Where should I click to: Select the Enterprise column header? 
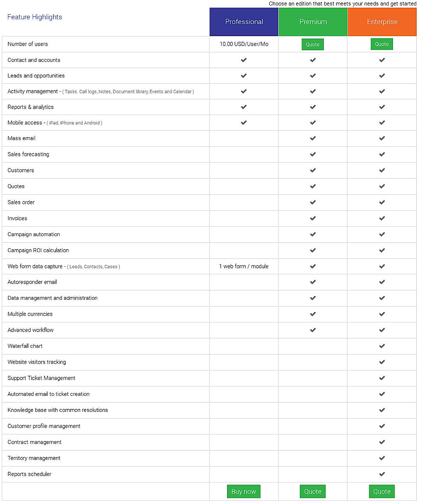pyautogui.click(x=382, y=22)
